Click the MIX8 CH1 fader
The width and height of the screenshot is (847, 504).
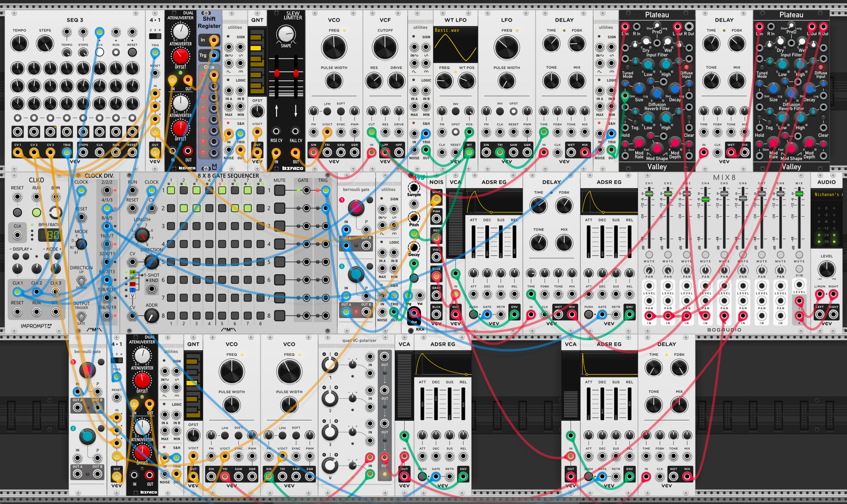(x=649, y=194)
